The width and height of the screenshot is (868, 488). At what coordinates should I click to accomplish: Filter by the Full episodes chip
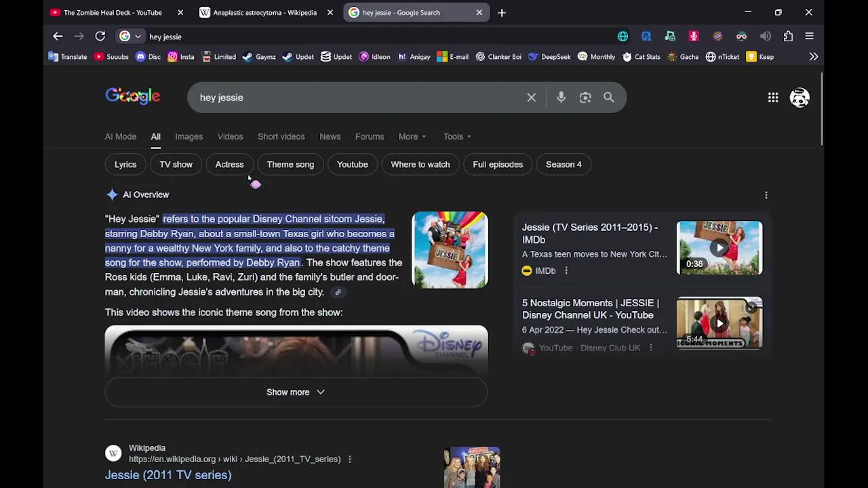(498, 164)
